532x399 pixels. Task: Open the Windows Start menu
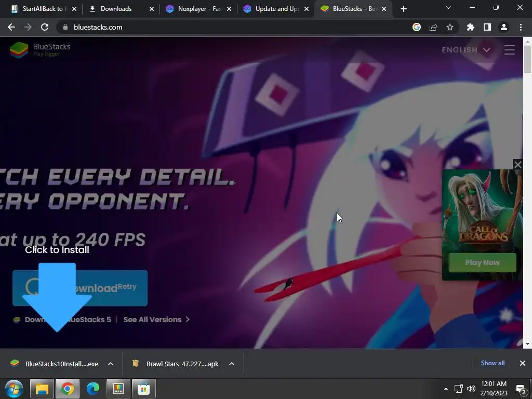pyautogui.click(x=14, y=389)
